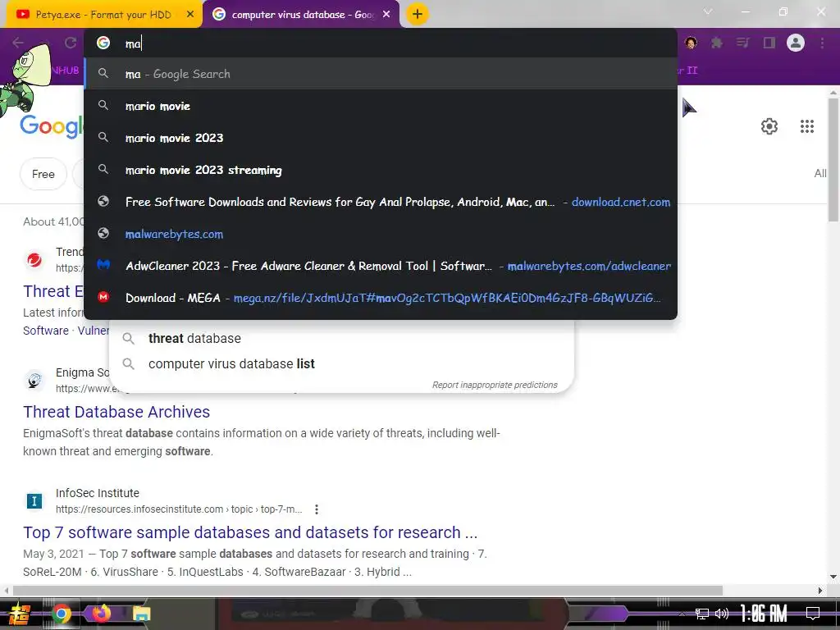Image resolution: width=840 pixels, height=630 pixels.
Task: Choose the 'mario movie' suggestion
Action: tap(381, 106)
